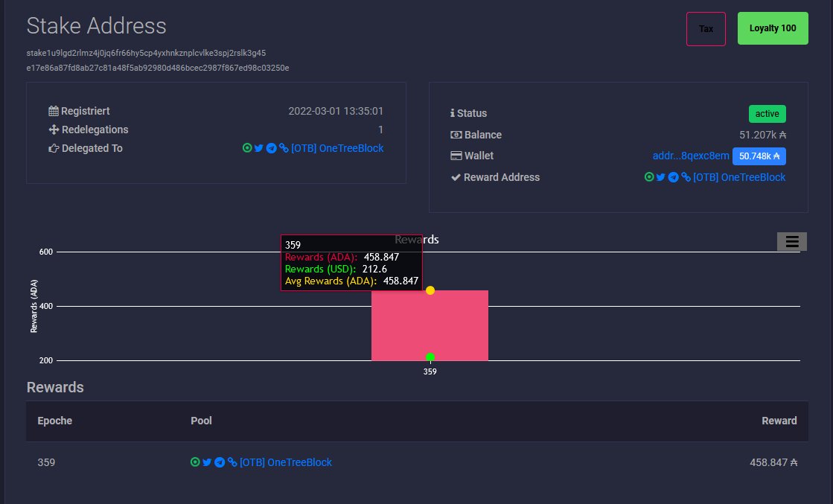Open the Twitter icon beside Reward Address
833x504 pixels.
tap(661, 177)
